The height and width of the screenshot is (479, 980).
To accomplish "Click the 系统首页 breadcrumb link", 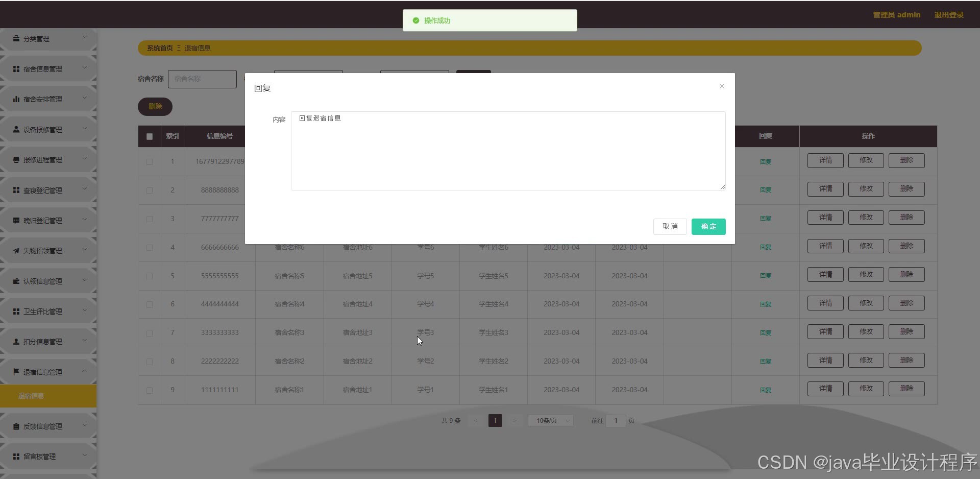I will [x=160, y=48].
